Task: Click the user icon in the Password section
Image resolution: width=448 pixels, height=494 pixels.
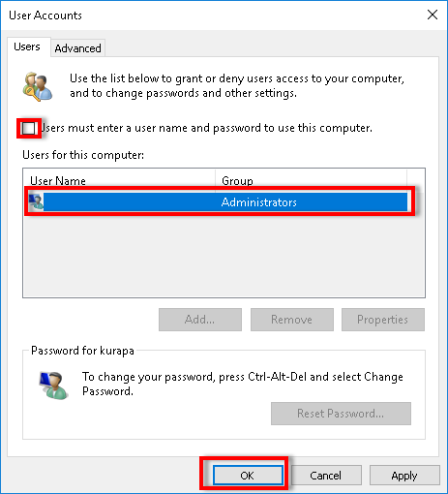Action: pos(53,386)
